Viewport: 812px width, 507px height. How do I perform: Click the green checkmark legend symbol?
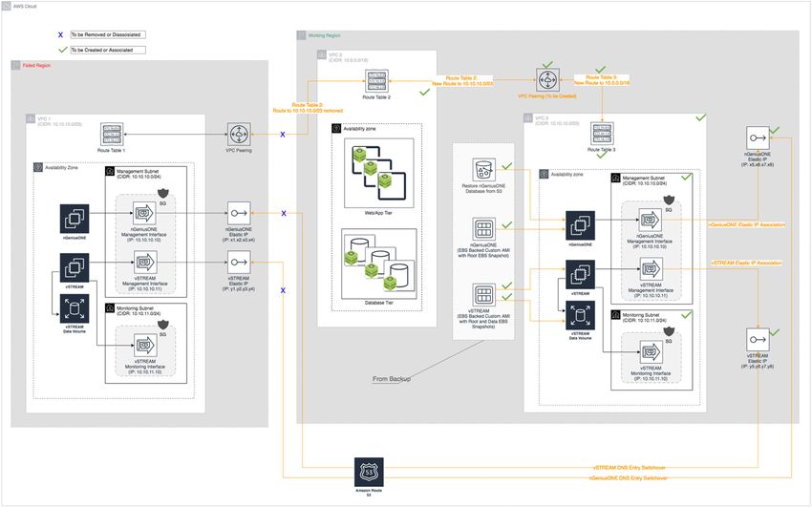[x=63, y=51]
